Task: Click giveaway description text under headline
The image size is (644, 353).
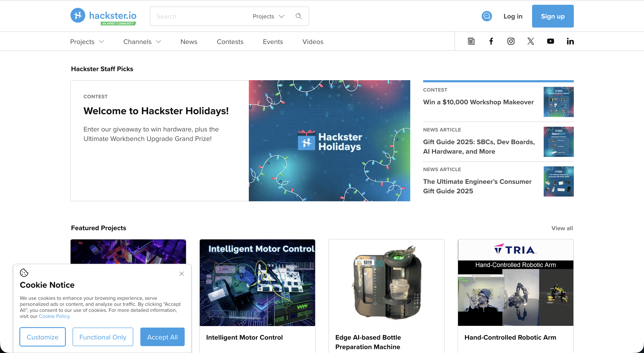Action: 151,134
